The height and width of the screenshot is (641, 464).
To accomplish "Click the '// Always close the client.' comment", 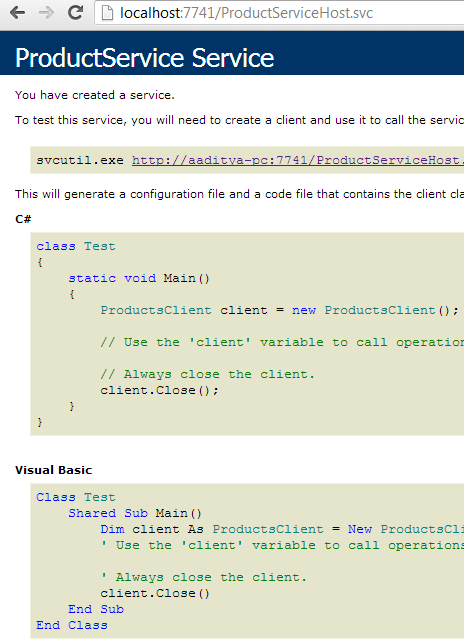I will click(208, 374).
